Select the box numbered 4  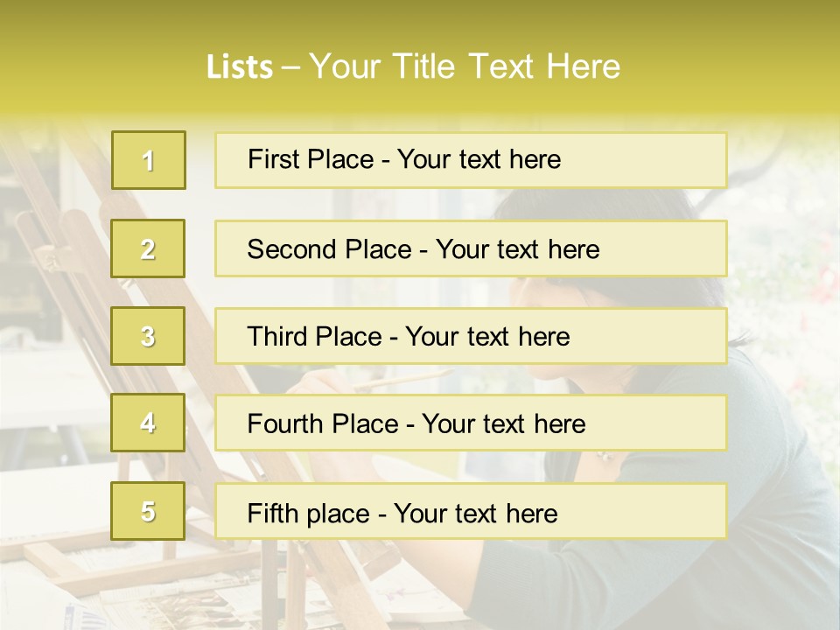[x=148, y=423]
